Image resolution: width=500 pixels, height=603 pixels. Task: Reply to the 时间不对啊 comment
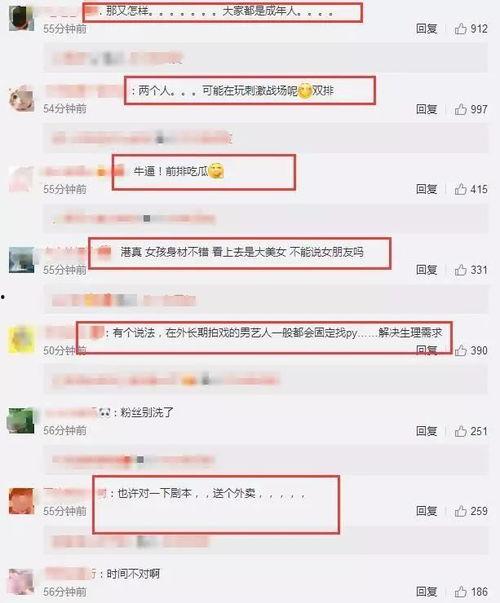427,591
